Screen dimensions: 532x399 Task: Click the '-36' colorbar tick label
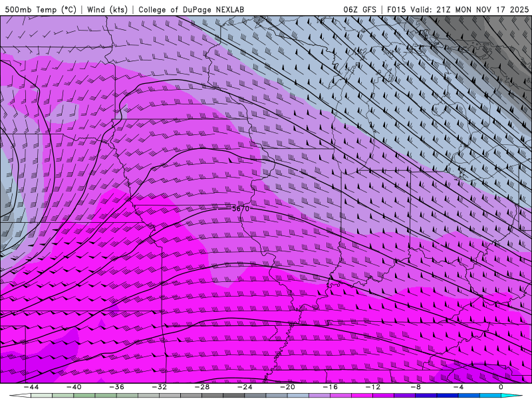116,387
